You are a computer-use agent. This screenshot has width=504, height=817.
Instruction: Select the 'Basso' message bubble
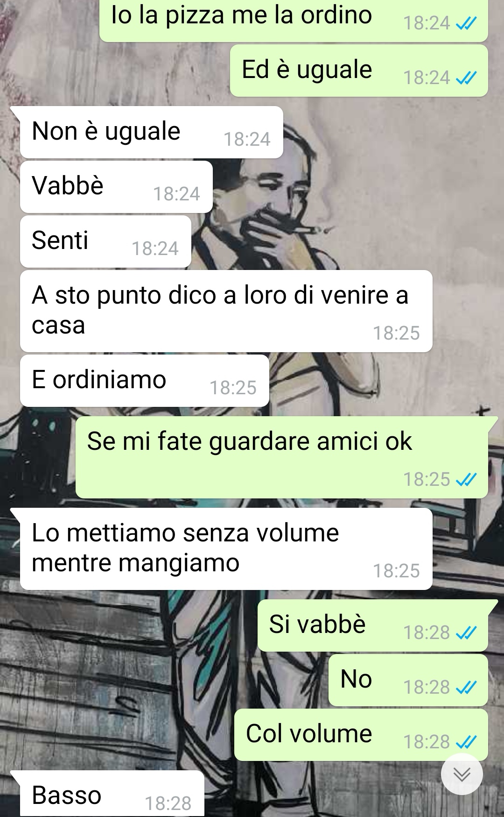tap(112, 794)
